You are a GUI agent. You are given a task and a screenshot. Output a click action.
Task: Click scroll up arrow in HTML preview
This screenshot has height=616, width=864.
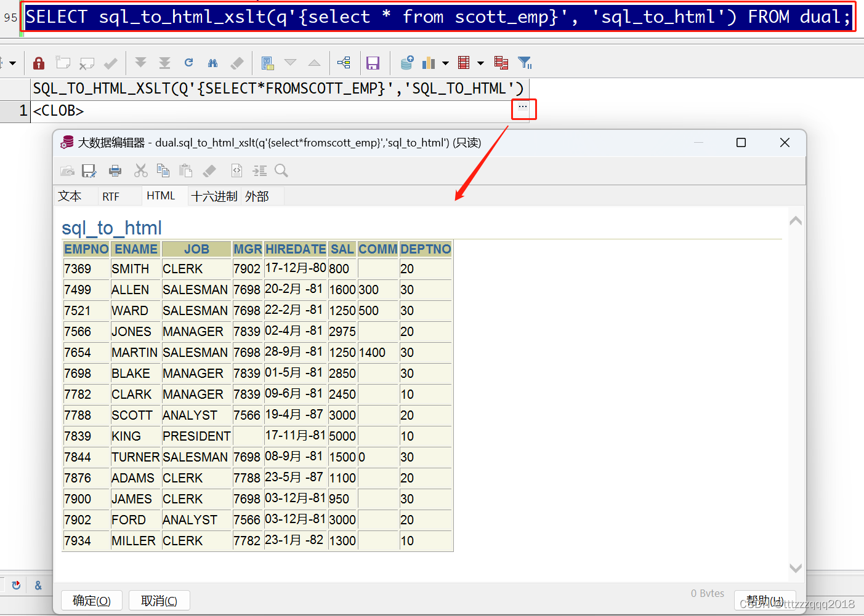796,220
